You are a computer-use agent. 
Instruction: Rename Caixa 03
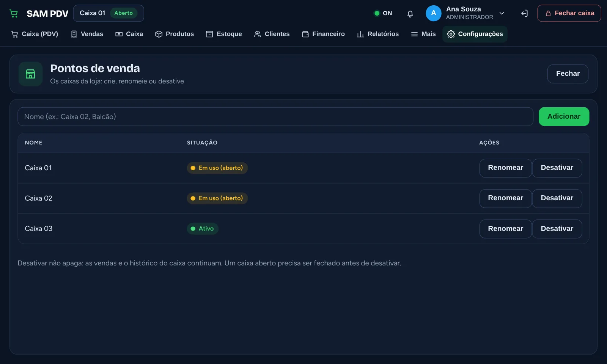(505, 229)
